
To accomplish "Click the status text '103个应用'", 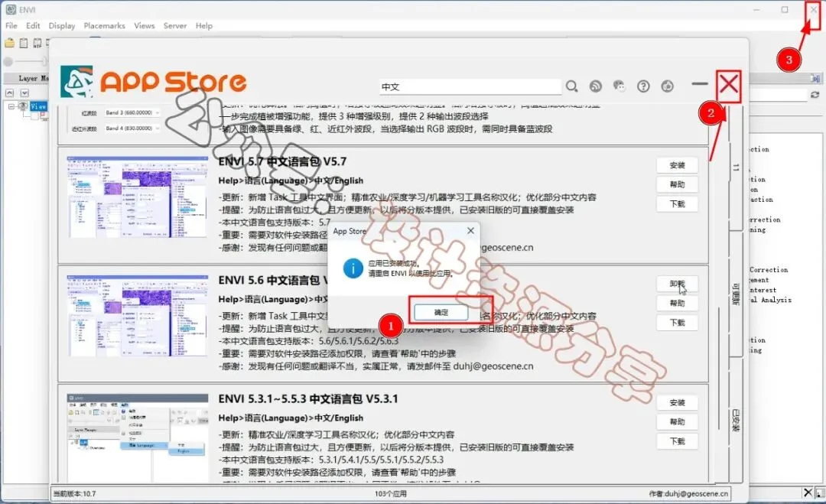I will tap(390, 493).
